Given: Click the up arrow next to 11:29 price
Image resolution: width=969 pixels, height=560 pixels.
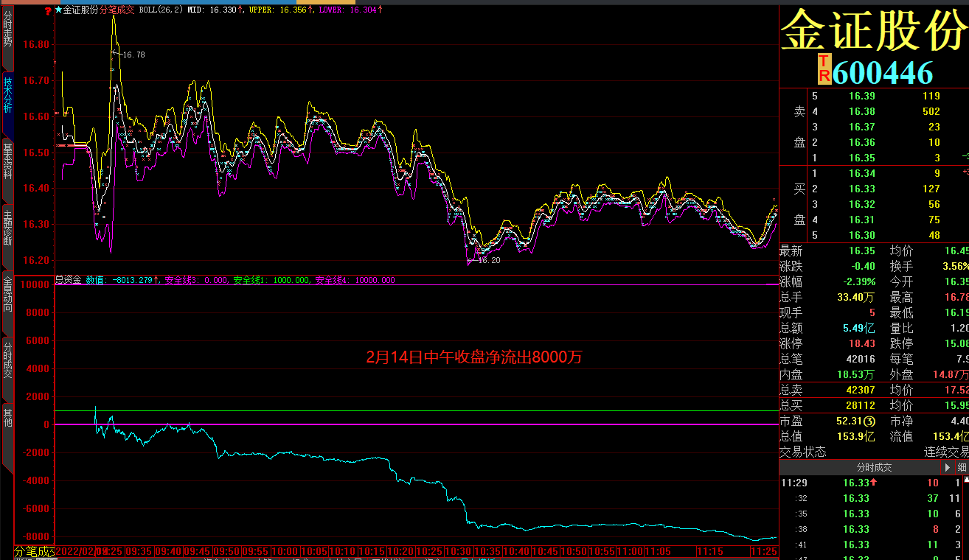Looking at the screenshot, I should [874, 483].
